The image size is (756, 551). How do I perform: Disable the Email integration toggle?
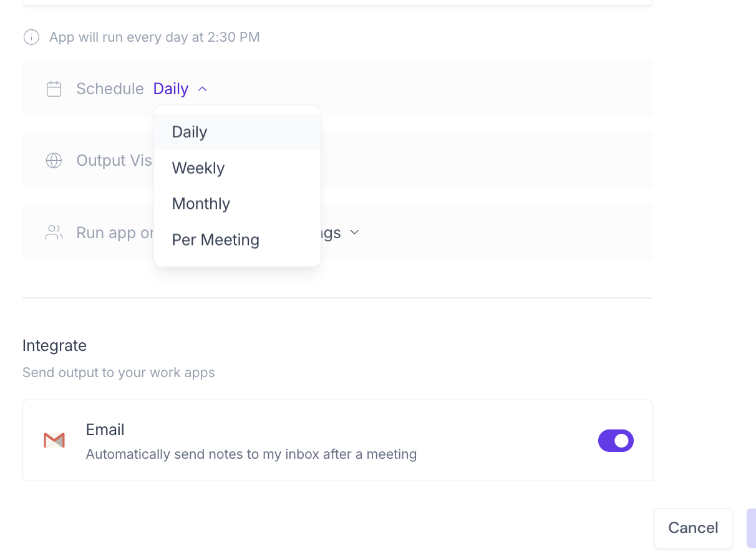pyautogui.click(x=616, y=441)
